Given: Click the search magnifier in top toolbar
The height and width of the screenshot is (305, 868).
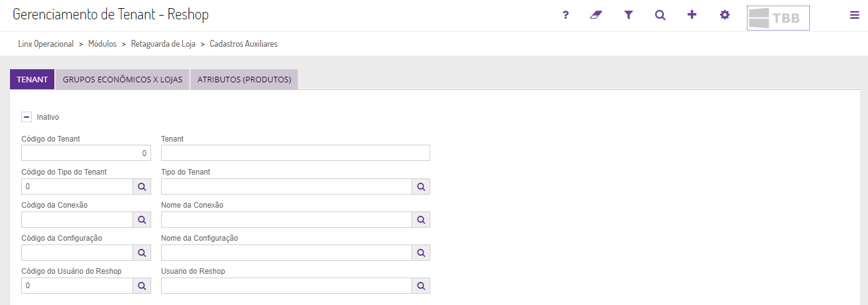Looking at the screenshot, I should [660, 15].
